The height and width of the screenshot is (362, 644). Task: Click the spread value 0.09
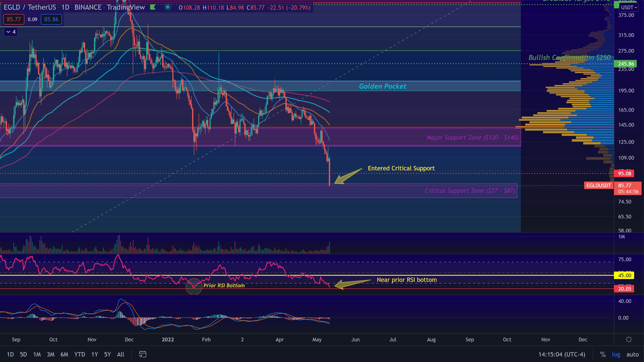click(32, 19)
